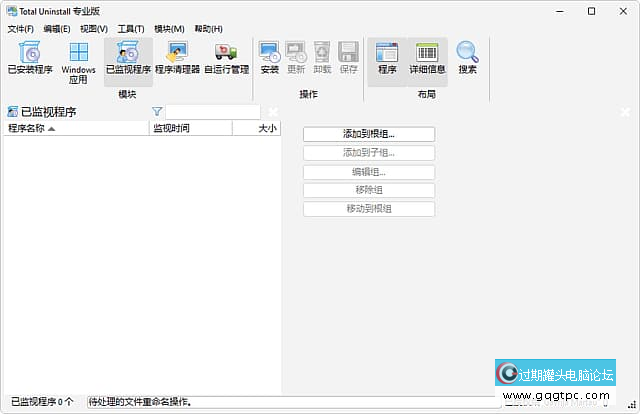Sort list by 大小 column header
This screenshot has width=640, height=414.
click(256, 128)
